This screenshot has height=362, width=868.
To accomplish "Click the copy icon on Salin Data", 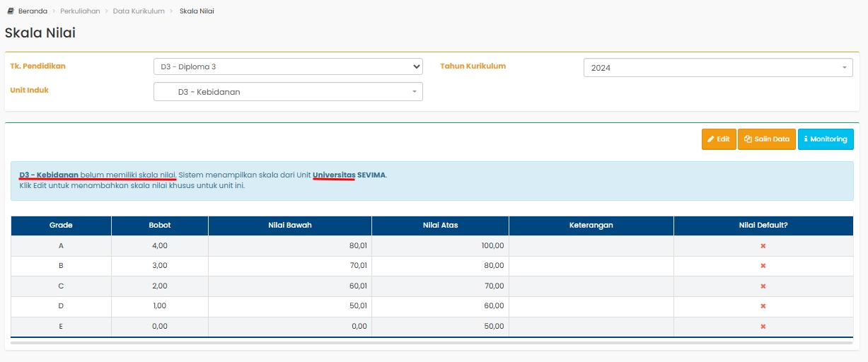I will (x=747, y=139).
